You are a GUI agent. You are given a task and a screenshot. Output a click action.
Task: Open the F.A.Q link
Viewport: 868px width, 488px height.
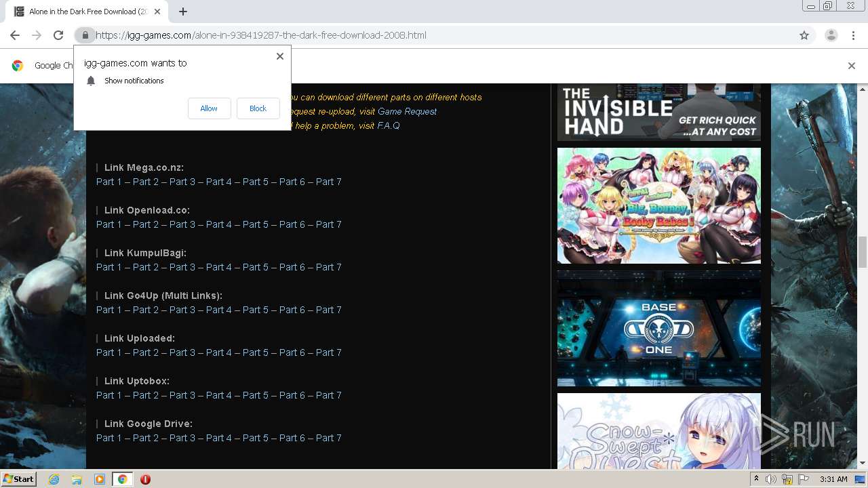pyautogui.click(x=389, y=125)
